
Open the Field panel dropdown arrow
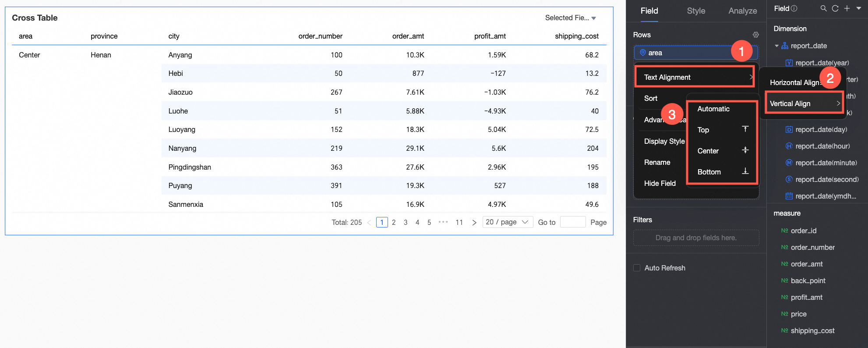[859, 8]
